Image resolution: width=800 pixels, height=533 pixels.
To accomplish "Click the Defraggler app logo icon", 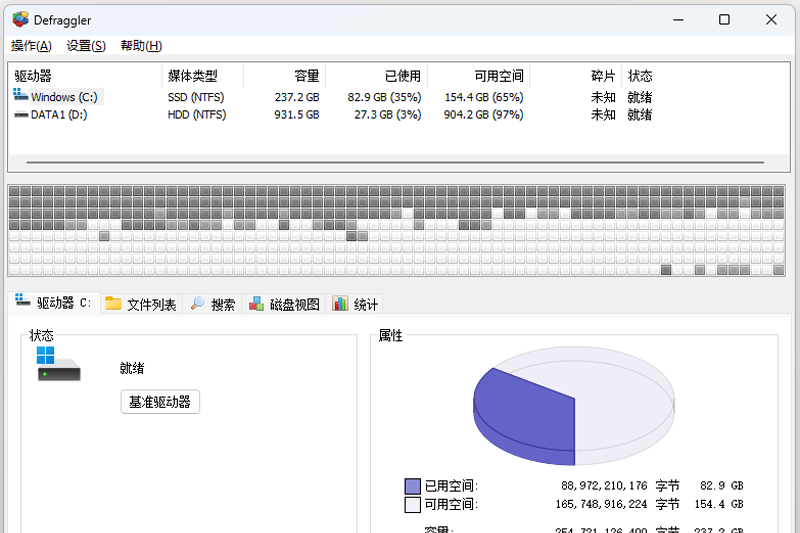I will pos(21,20).
